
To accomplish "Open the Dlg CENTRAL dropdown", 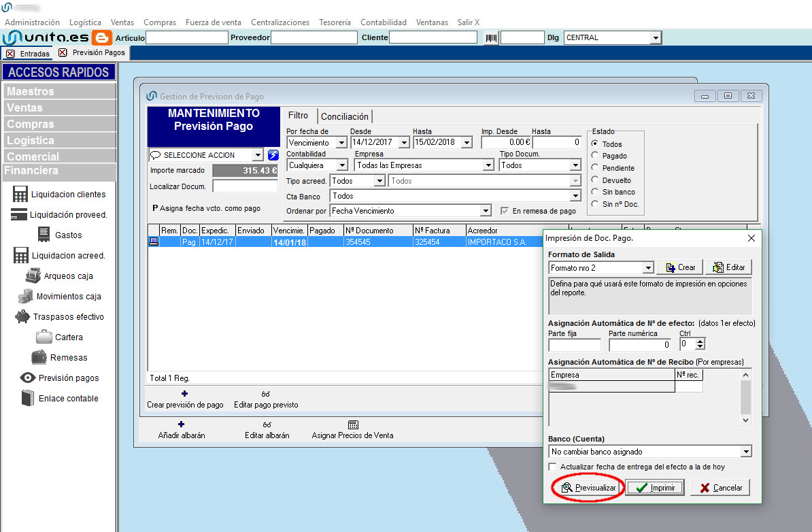I will pyautogui.click(x=656, y=38).
